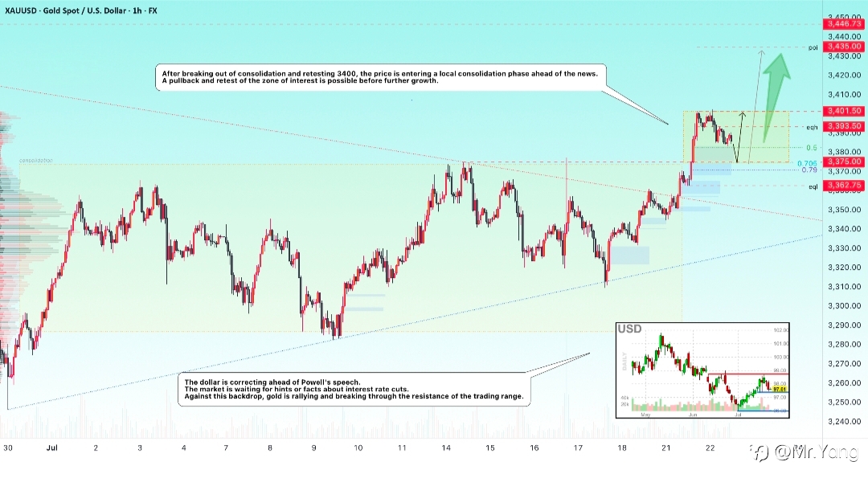868x482 pixels.
Task: Click the 'poi' level label
Action: (813, 47)
